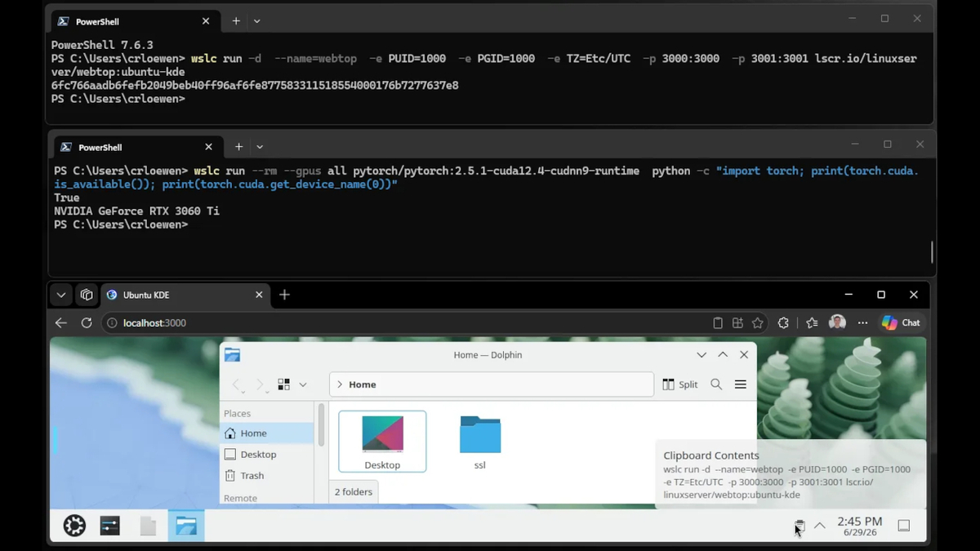Add a new tab in second PowerShell window
980x551 pixels.
238,147
